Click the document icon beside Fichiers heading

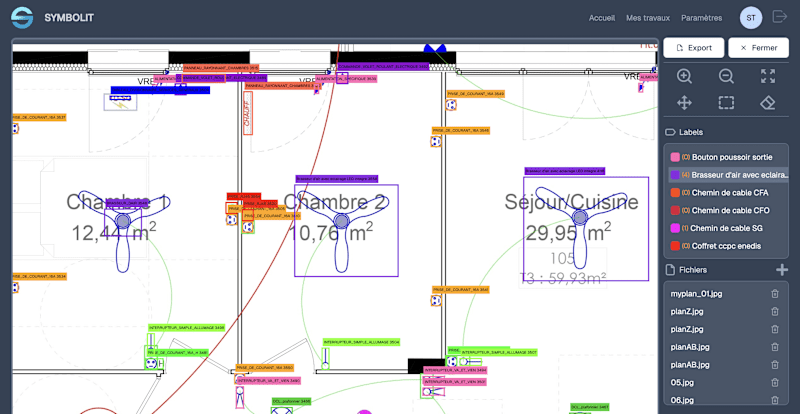click(x=670, y=270)
